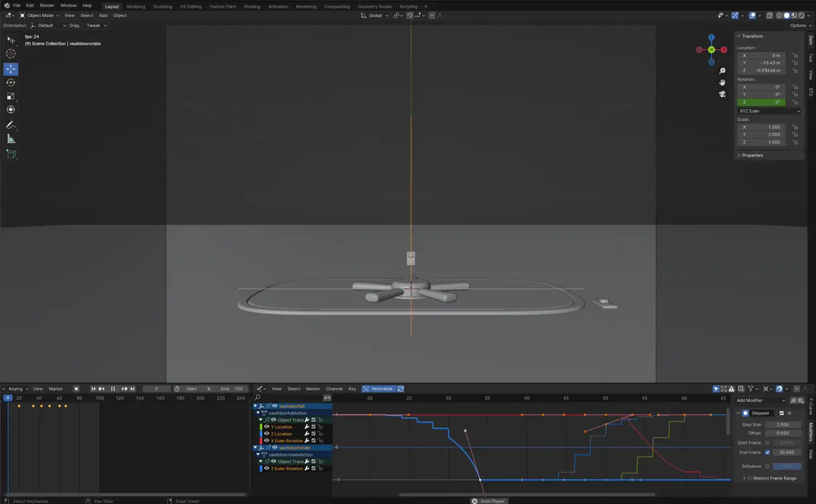
Task: Switch to wireframe viewport shading
Action: (779, 16)
